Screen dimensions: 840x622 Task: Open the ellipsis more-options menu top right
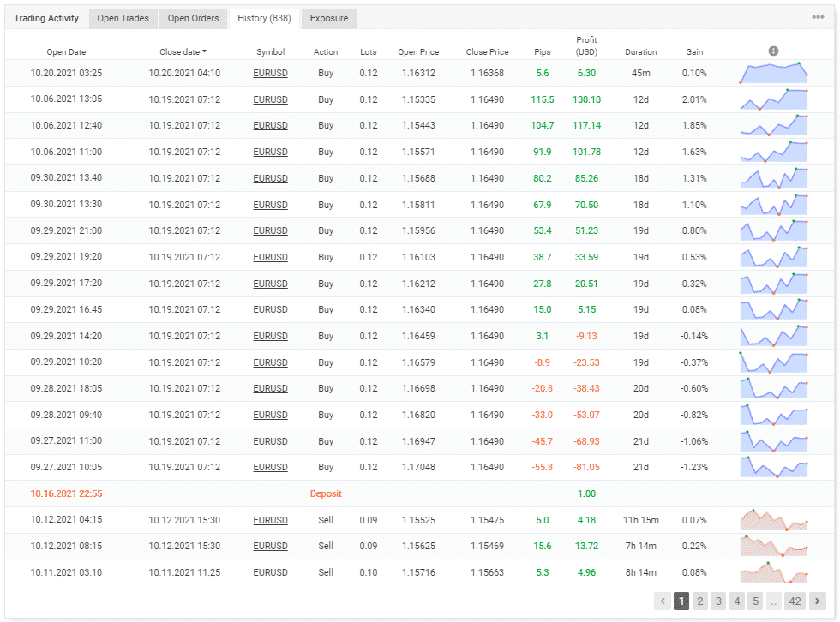point(819,17)
